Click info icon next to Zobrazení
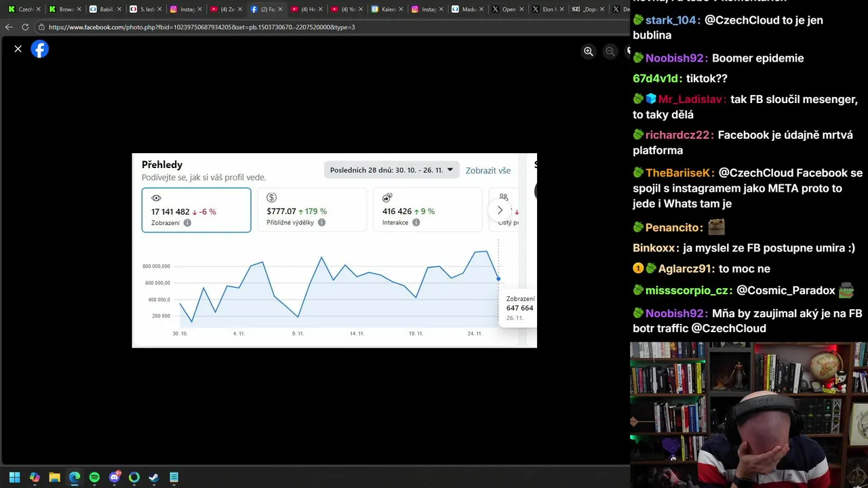Image resolution: width=868 pixels, height=488 pixels. (187, 223)
